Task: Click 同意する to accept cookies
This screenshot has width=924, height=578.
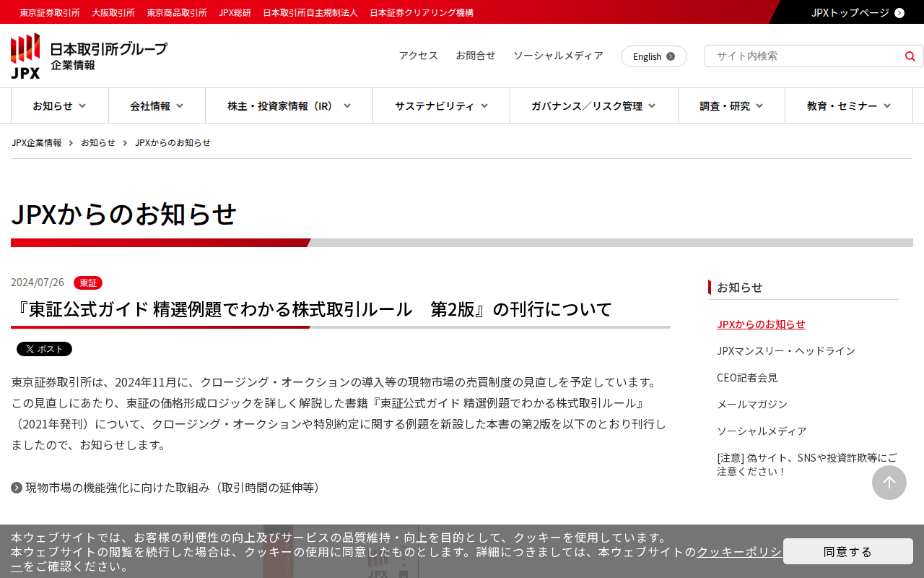Action: click(848, 551)
